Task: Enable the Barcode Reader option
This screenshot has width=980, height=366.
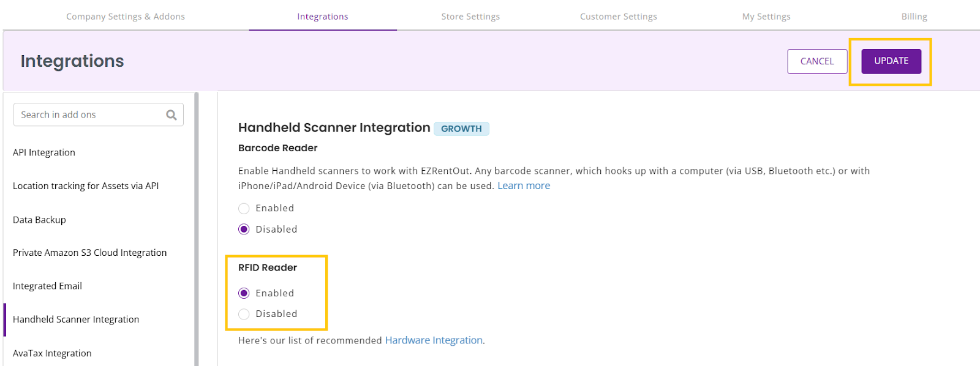Action: pos(244,209)
